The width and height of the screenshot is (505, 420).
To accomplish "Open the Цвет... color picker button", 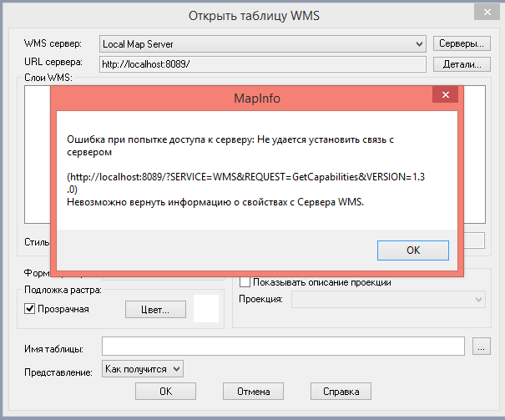I will click(155, 310).
